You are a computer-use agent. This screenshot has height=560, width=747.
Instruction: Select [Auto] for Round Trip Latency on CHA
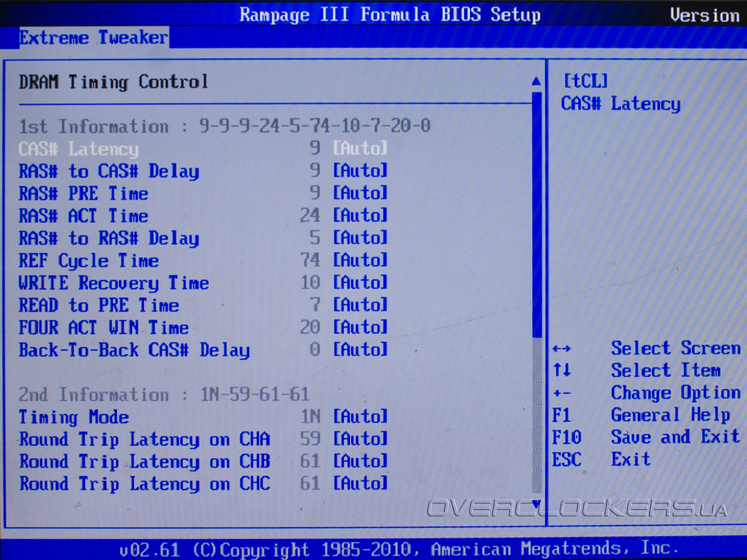pos(360,439)
